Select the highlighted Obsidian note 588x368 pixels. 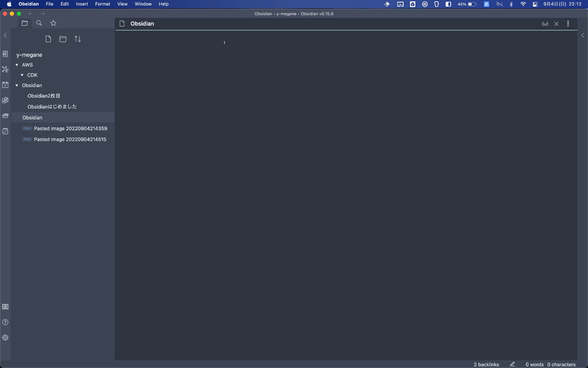[x=63, y=118]
